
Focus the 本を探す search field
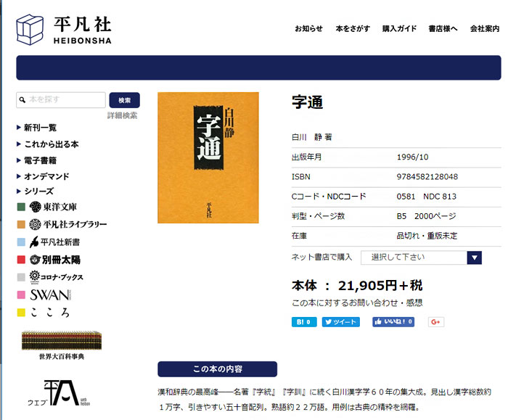[x=61, y=99]
